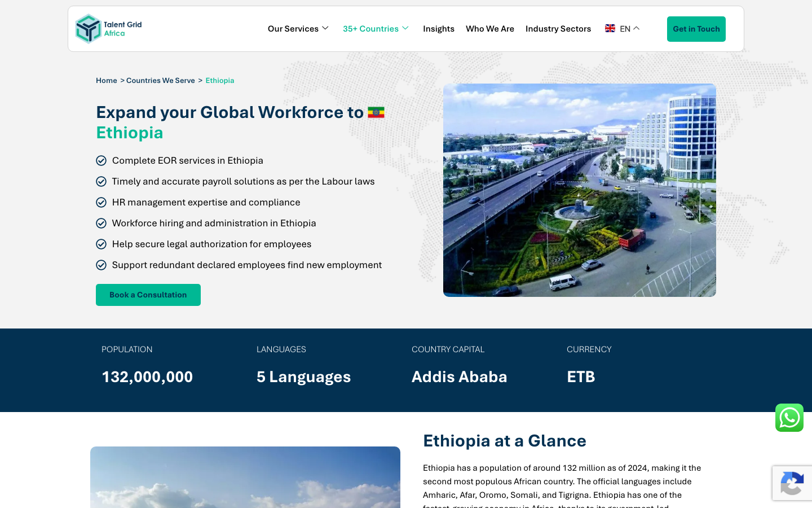Click checkmark icon beside Workforce hiring and administration
812x508 pixels.
tap(101, 224)
